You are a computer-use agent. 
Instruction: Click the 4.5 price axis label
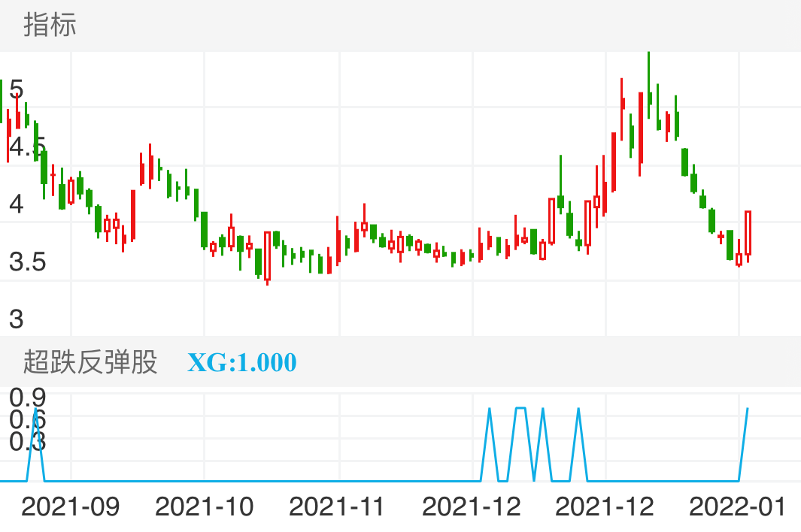(27, 148)
